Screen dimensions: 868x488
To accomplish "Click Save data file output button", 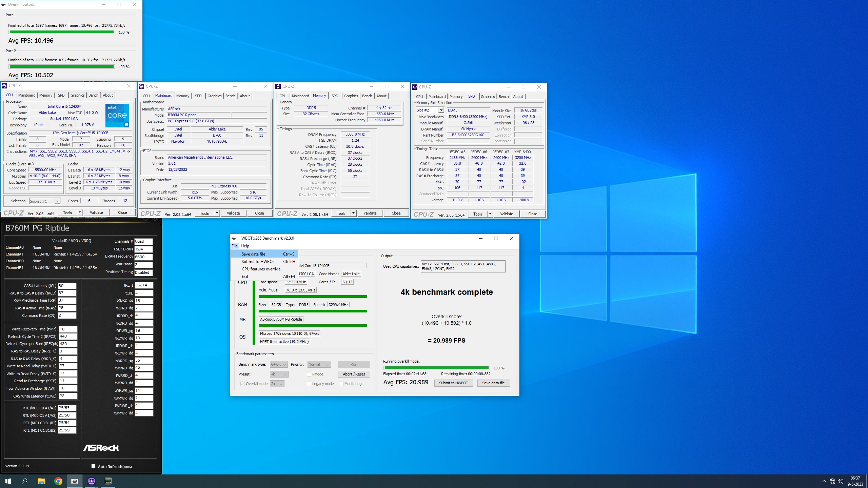I will tap(493, 383).
